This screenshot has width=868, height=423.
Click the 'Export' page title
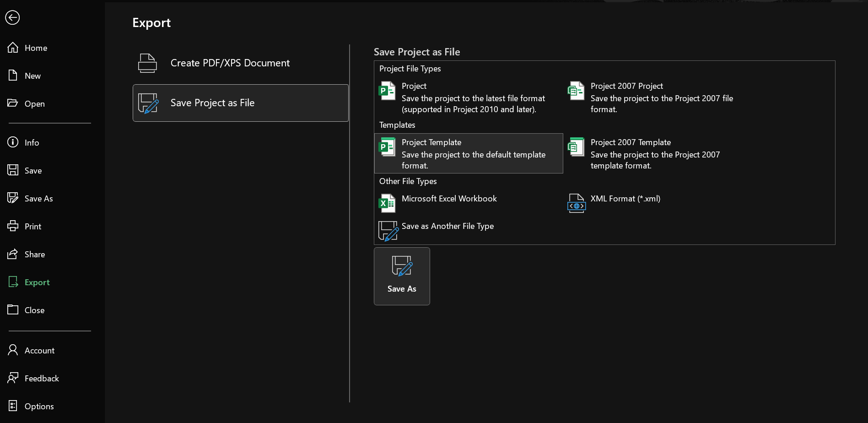click(x=151, y=23)
